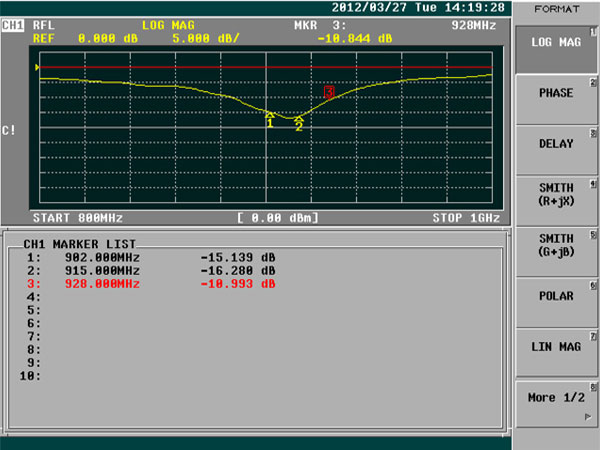
Task: Select red marker 3 on the trace
Action: pos(329,92)
